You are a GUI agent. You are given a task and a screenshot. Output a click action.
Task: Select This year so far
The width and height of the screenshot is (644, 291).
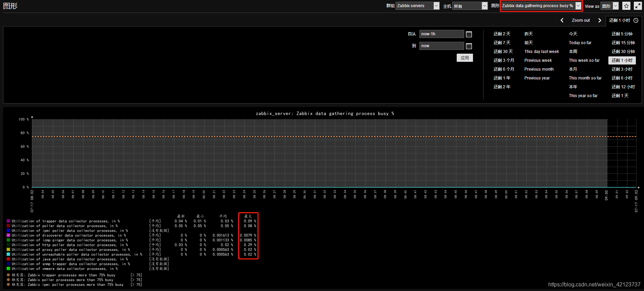click(x=583, y=96)
